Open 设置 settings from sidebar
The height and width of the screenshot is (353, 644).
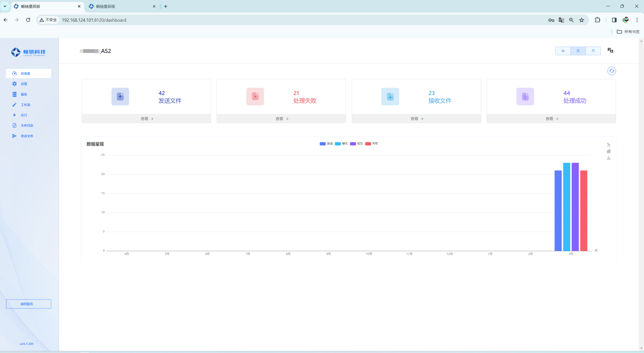point(24,84)
